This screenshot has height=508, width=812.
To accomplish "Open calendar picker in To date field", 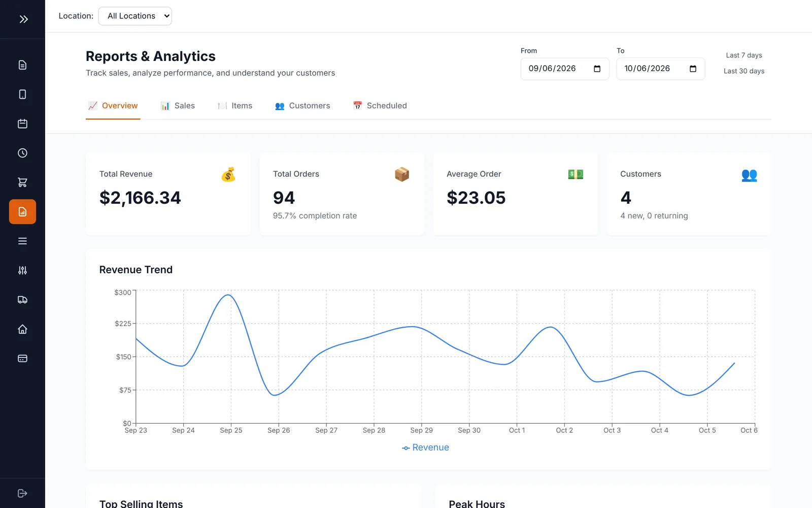I will (x=693, y=69).
